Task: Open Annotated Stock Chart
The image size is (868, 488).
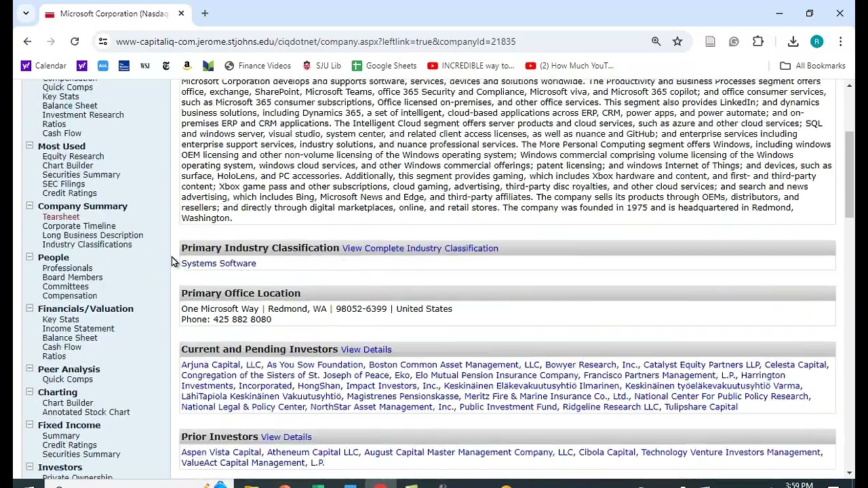Action: [x=86, y=412]
